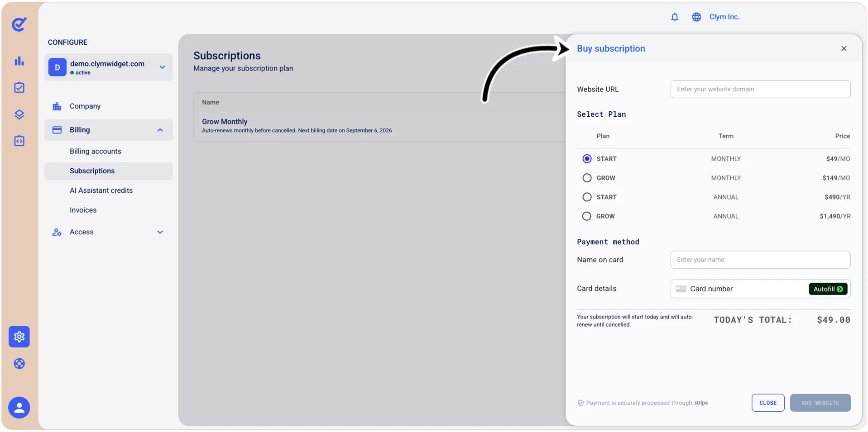Click the checklist tasks sidebar icon
The height and width of the screenshot is (432, 868).
click(19, 87)
